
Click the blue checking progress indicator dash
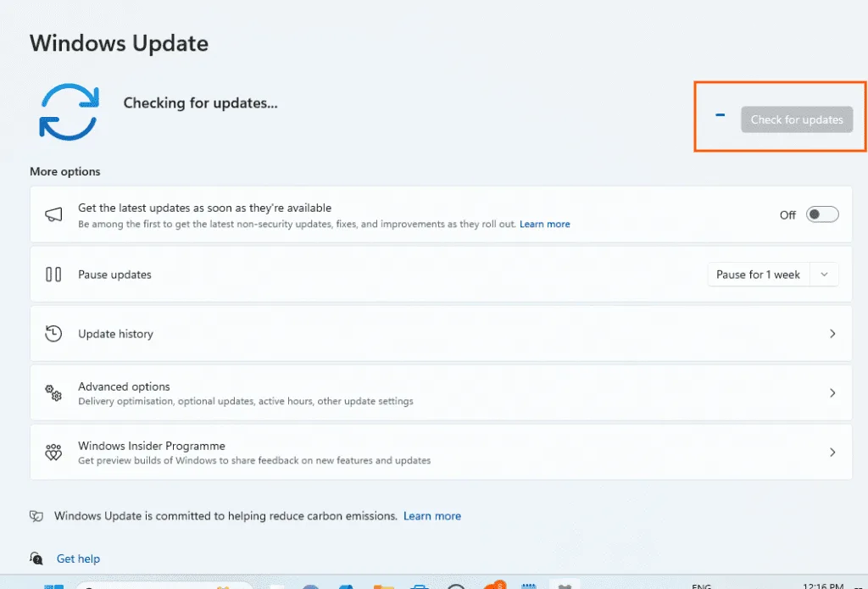click(x=720, y=115)
